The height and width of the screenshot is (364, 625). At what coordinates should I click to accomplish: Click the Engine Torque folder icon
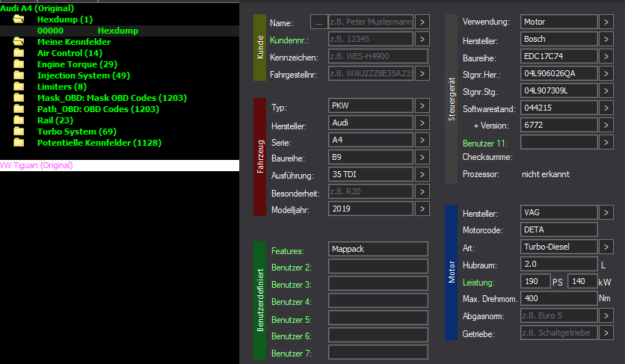click(19, 64)
